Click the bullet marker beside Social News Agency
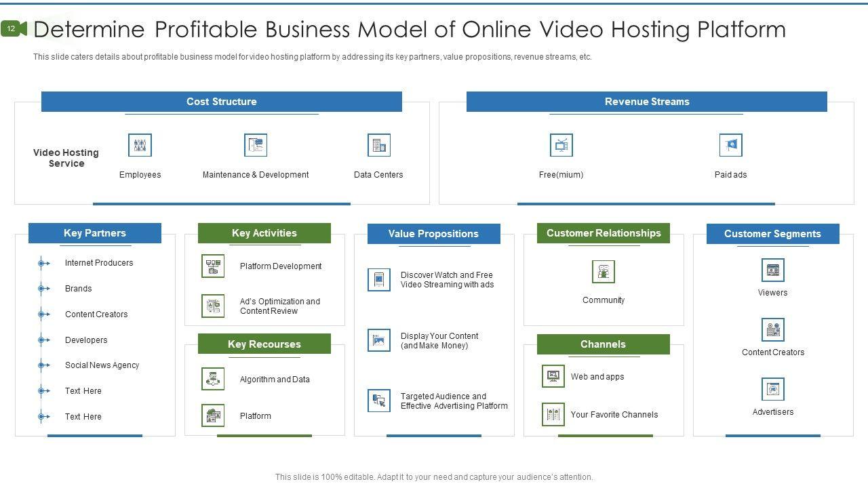Viewport: 868px width, 488px height. (x=43, y=365)
